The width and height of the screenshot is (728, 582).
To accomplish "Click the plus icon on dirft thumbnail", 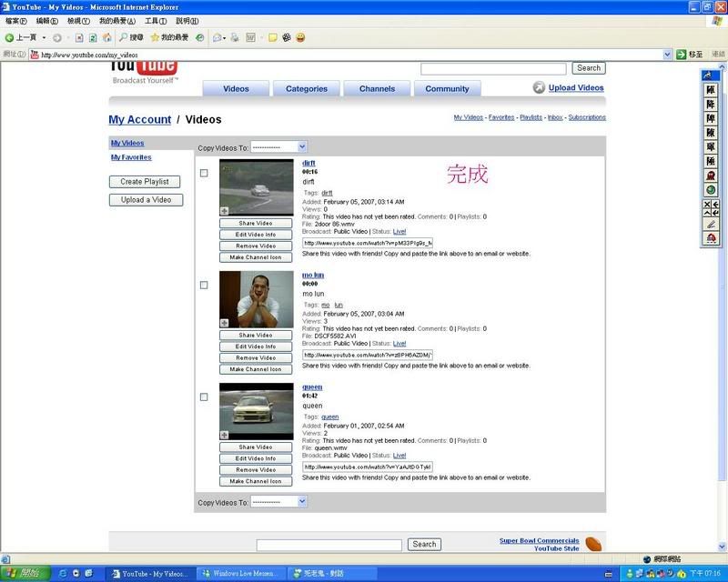I will pos(224,211).
